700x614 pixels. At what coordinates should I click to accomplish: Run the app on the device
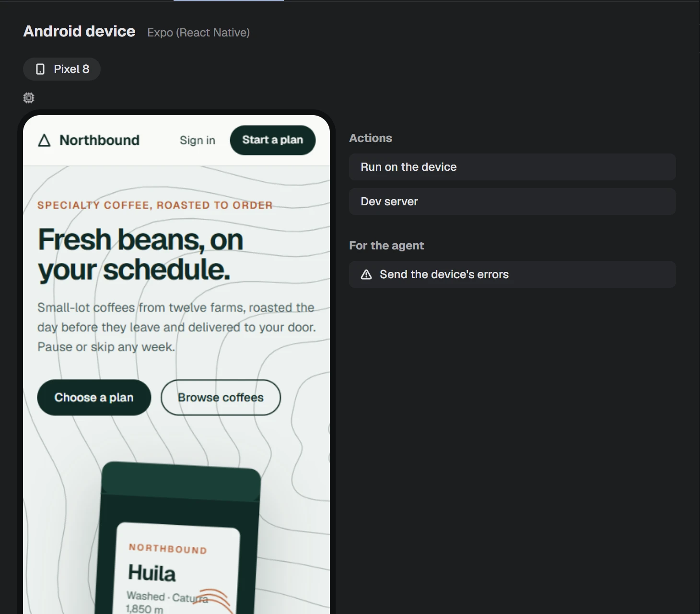(x=513, y=167)
